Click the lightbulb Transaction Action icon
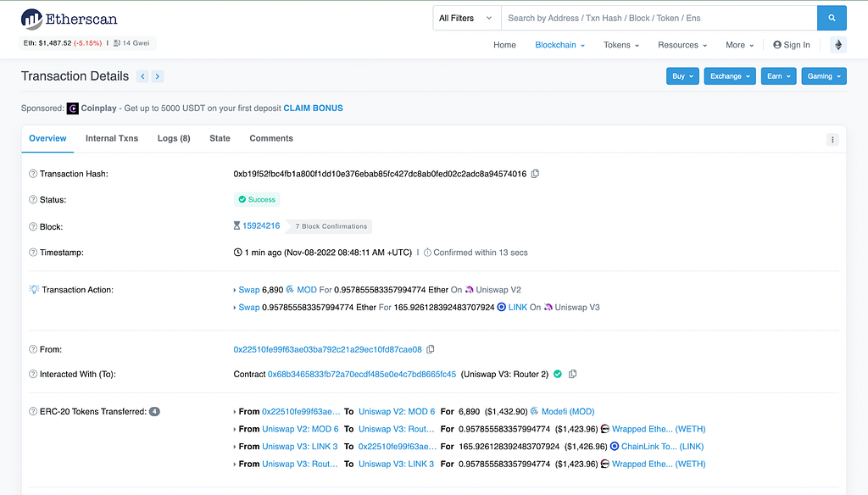Screen dimensions: 868x495 34,290
